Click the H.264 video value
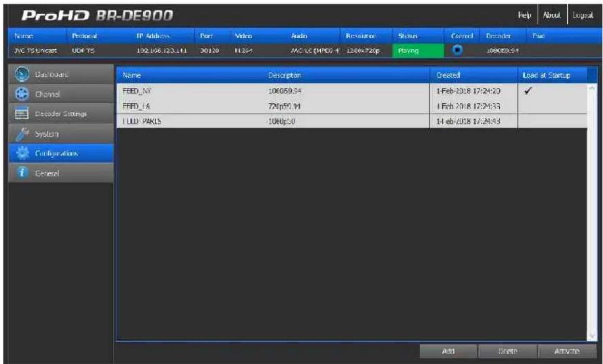 tap(243, 51)
